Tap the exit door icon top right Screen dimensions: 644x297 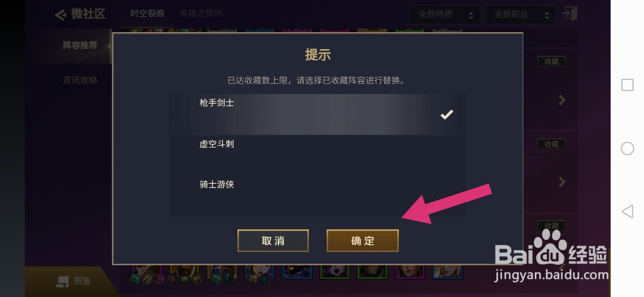coord(570,14)
